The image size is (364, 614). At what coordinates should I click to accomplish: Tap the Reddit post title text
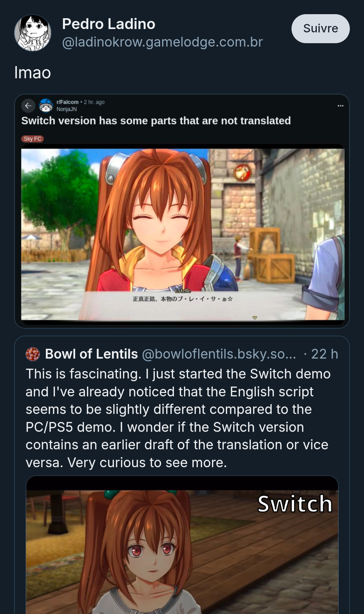click(x=156, y=121)
